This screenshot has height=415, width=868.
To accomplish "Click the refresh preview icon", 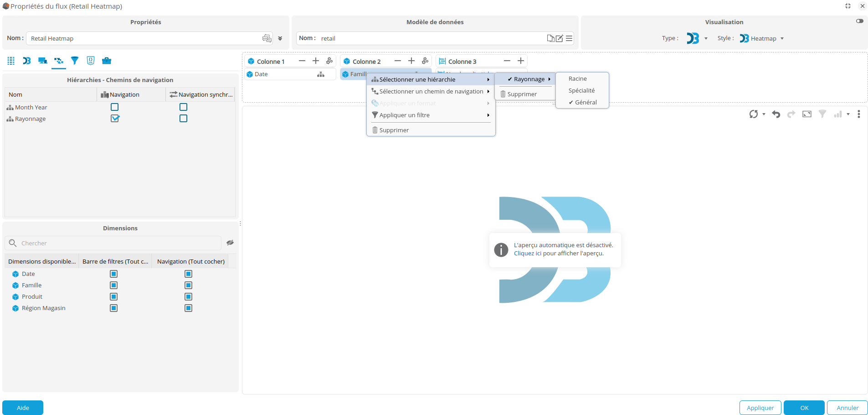I will pos(754,114).
